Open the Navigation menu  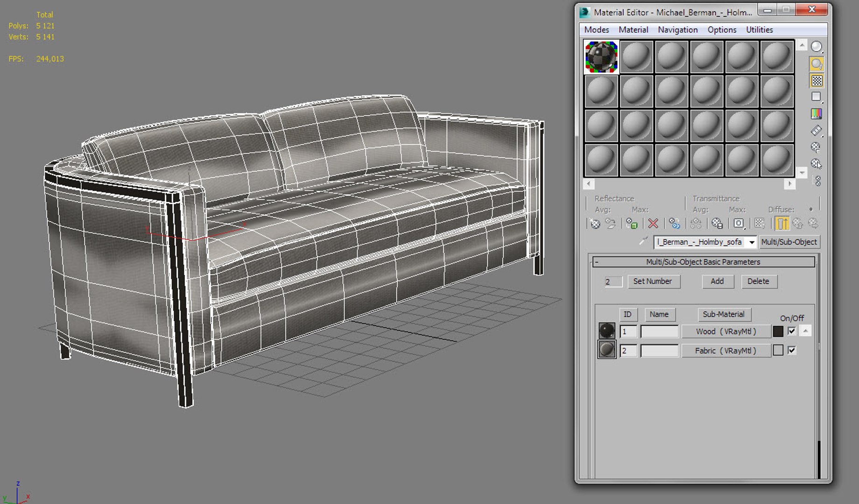tap(678, 30)
